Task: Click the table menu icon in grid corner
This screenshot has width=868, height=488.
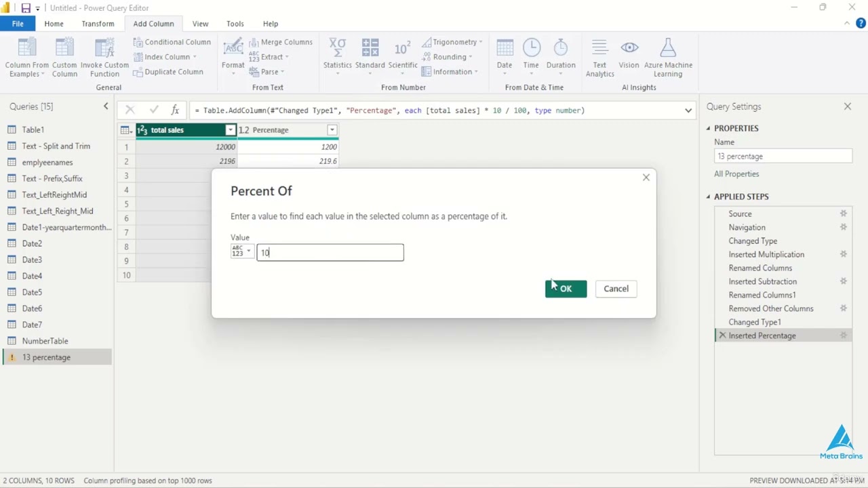Action: click(126, 130)
